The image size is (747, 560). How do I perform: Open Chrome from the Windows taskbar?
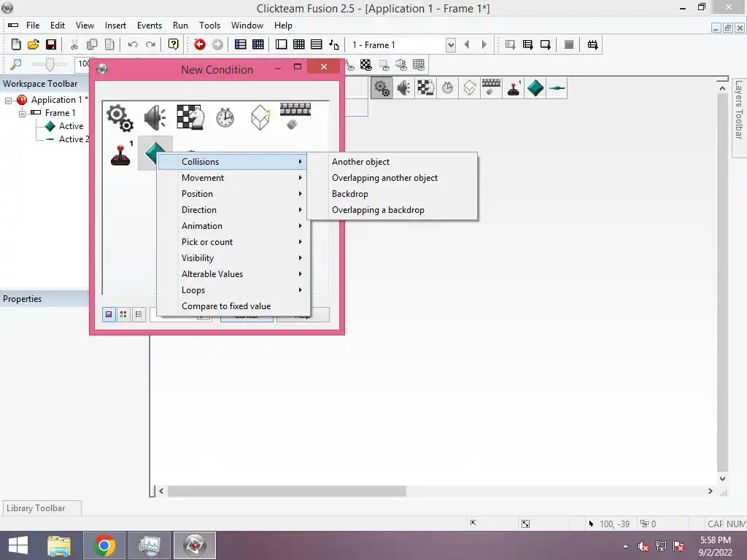(104, 545)
